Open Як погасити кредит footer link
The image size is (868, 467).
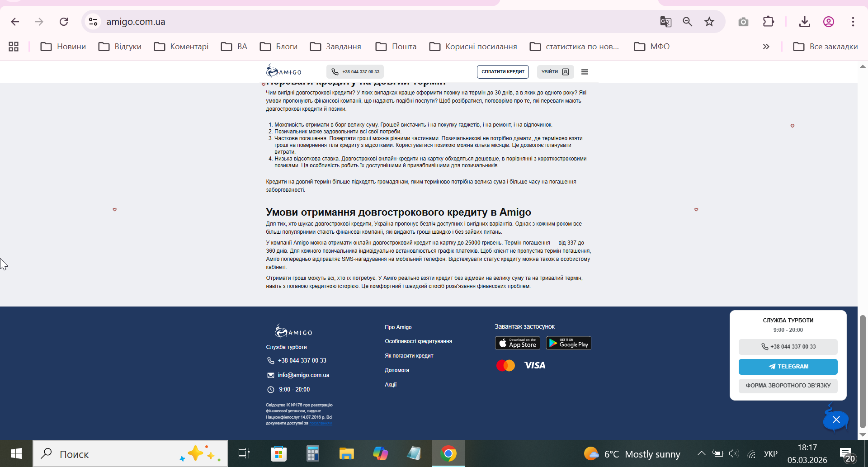tap(409, 356)
